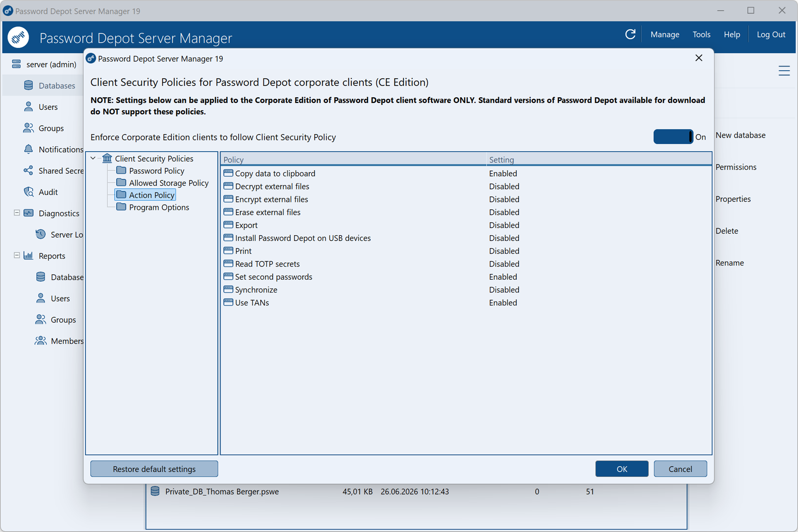Collapse the Client Security Policies tree node
The width and height of the screenshot is (798, 532).
click(93, 158)
